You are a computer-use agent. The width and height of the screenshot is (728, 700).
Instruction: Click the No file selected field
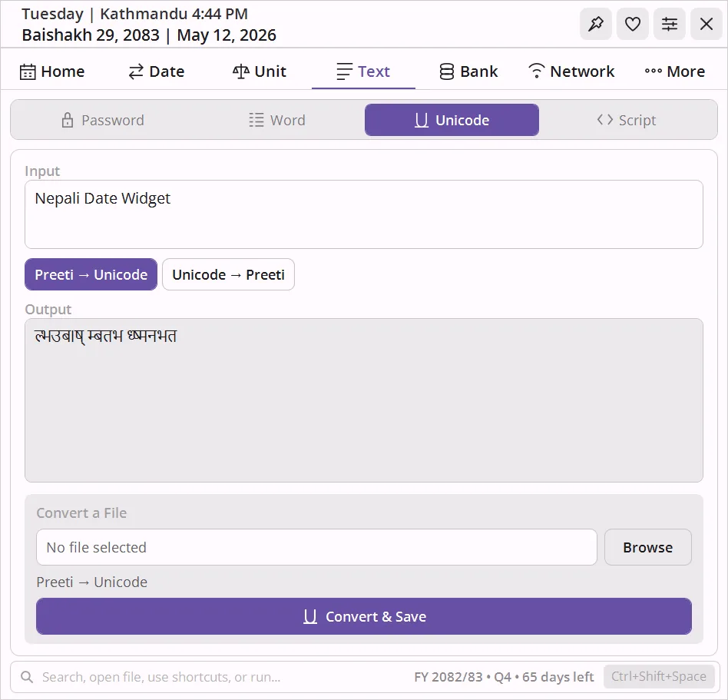click(x=316, y=547)
